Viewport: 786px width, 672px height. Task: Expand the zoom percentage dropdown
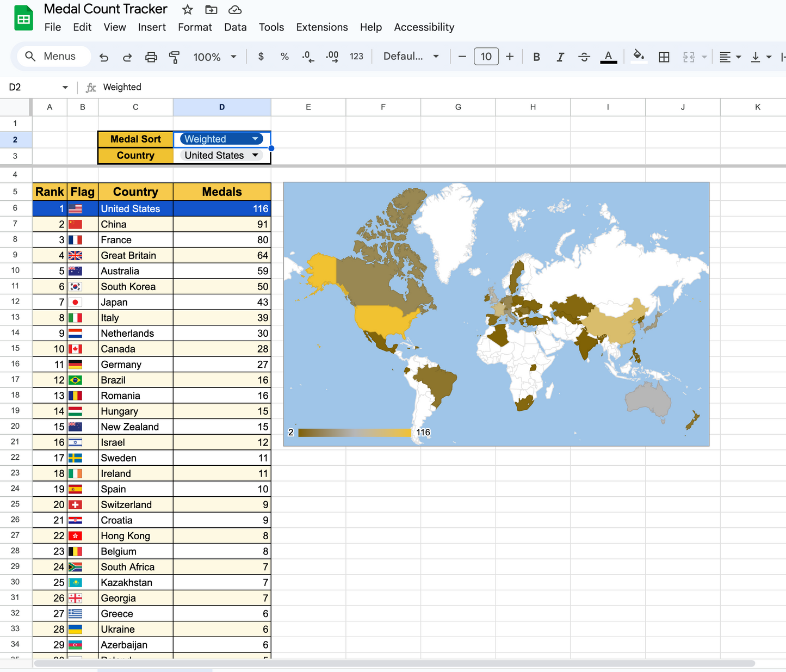point(233,56)
